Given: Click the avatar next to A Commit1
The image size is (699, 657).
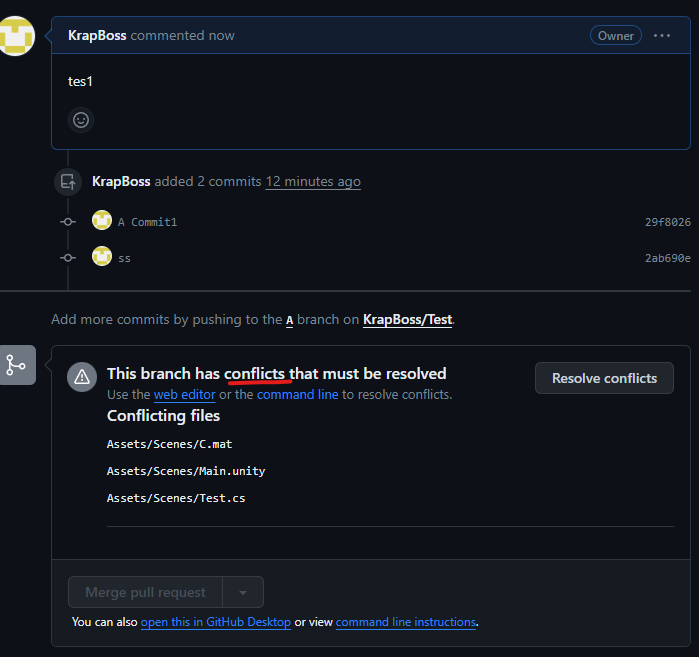Looking at the screenshot, I should pyautogui.click(x=102, y=220).
